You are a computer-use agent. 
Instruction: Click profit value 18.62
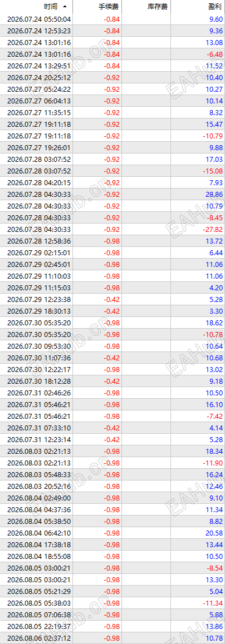pos(214,323)
